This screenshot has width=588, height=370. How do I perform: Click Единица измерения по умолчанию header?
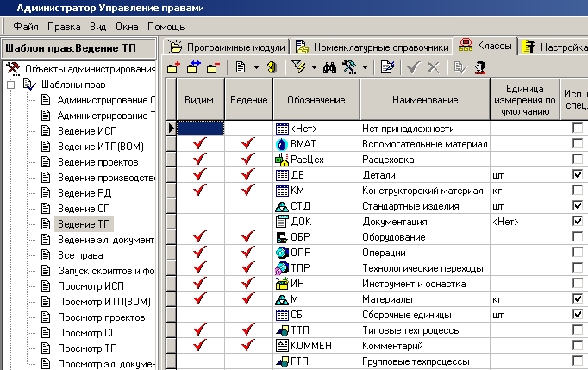click(525, 100)
